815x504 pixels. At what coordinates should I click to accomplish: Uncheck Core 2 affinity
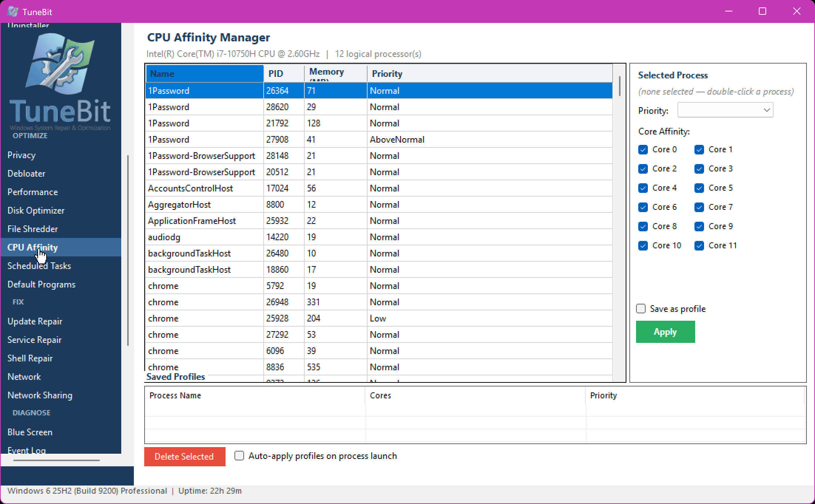pos(643,169)
